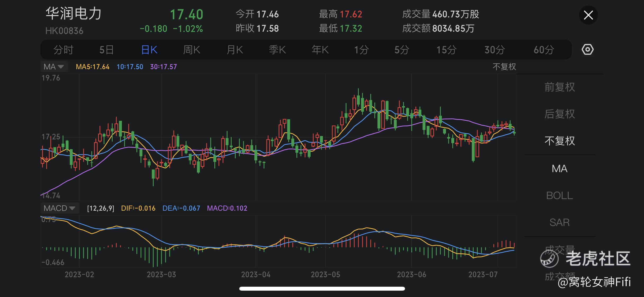Expand the MACD indicator dropdown
The width and height of the screenshot is (644, 297).
tap(59, 208)
